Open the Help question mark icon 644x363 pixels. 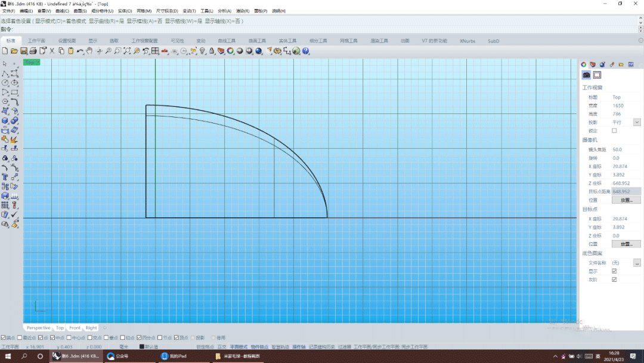point(306,51)
